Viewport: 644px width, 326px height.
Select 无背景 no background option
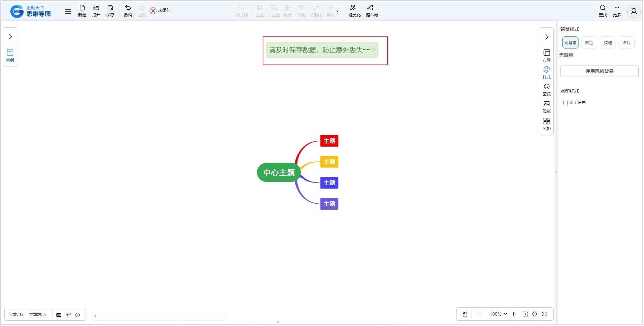[x=570, y=43]
